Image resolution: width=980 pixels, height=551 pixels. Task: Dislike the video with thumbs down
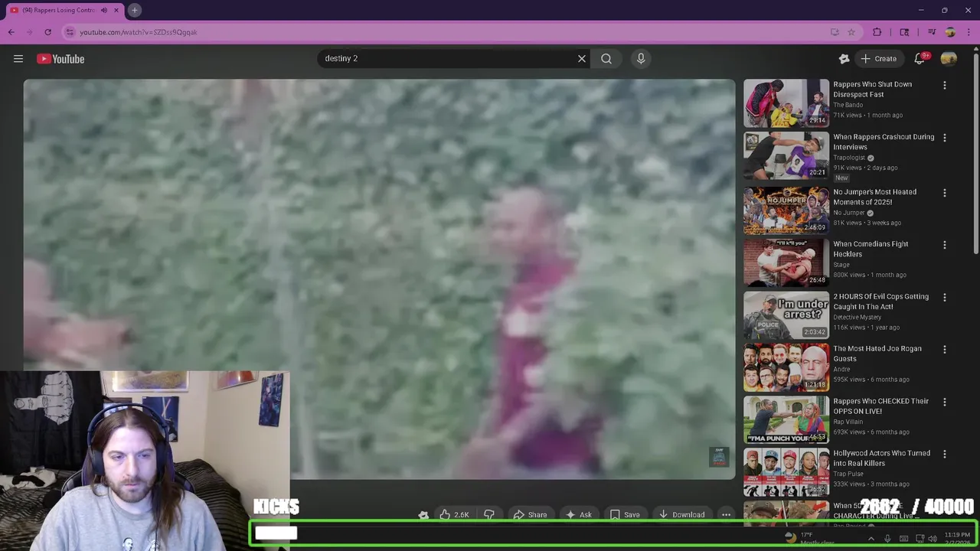tap(489, 515)
